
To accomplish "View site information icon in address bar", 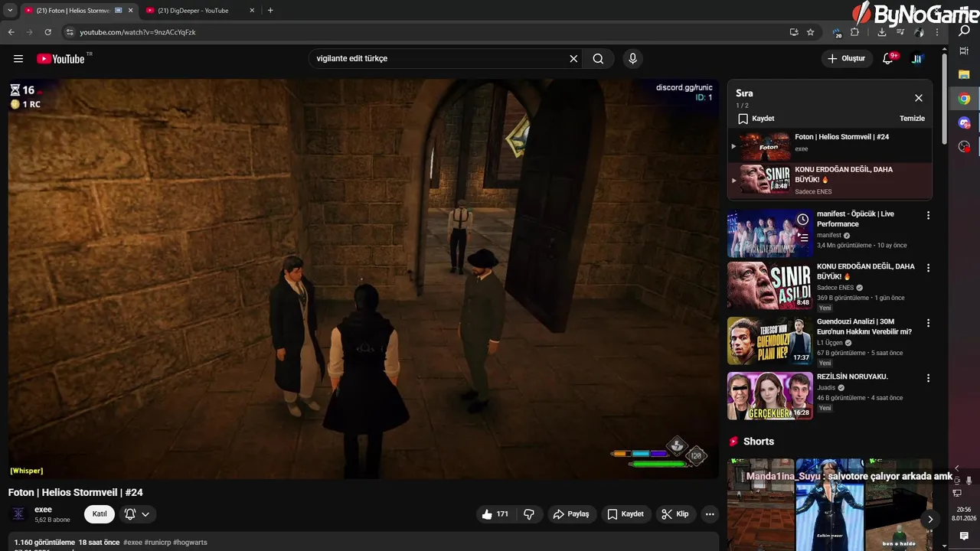I will tap(70, 32).
